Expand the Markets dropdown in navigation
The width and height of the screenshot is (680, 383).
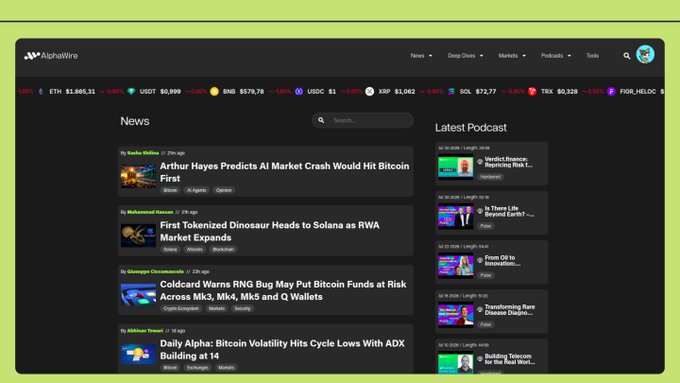[x=512, y=56]
